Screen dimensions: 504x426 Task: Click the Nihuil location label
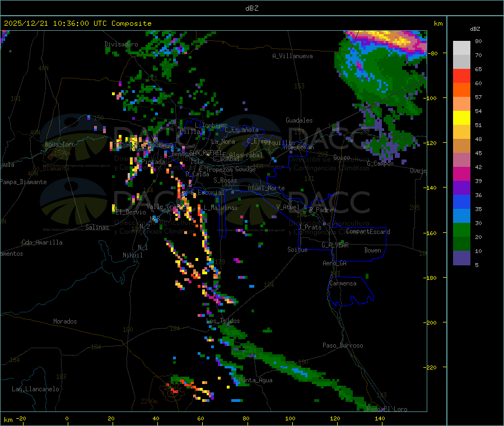tap(133, 255)
